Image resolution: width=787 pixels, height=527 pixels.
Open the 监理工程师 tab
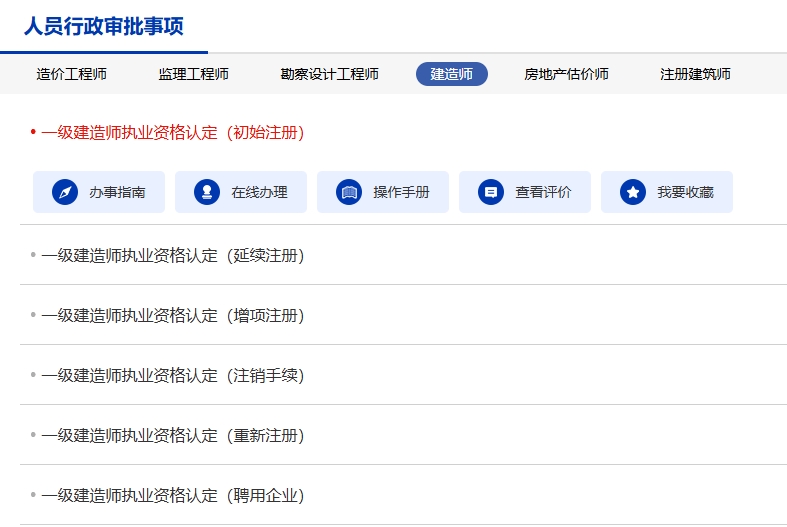(x=193, y=74)
